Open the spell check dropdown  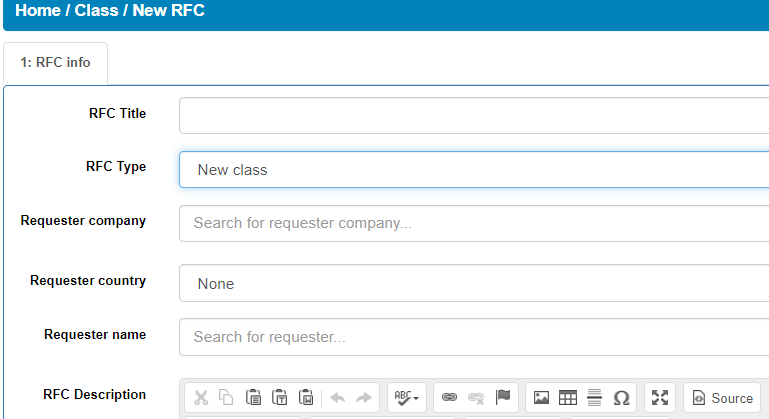(x=406, y=398)
